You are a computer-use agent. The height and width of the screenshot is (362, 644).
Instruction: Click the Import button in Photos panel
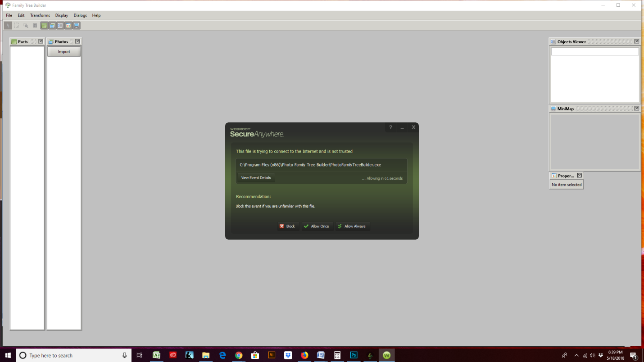click(64, 52)
